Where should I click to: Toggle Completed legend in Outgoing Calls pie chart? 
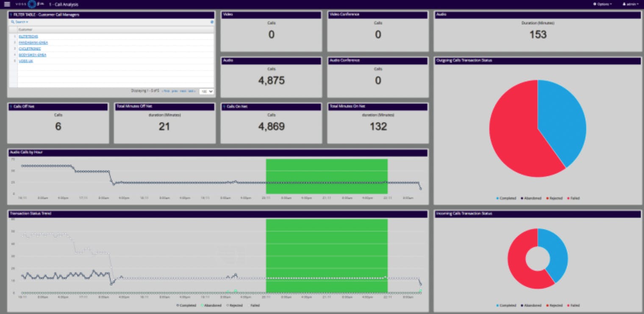point(506,198)
